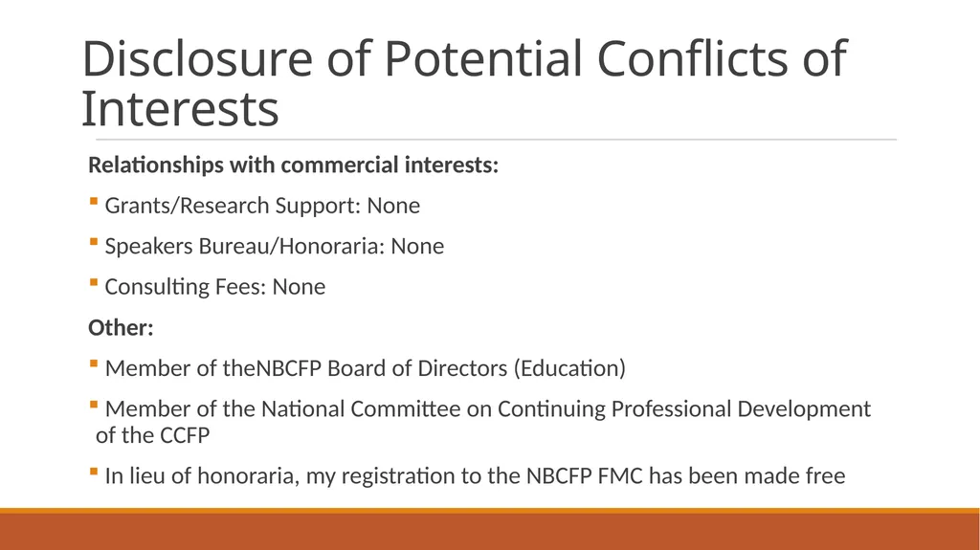980x550 pixels.
Task: Select the 'Board of Directors (Education)' text
Action: coord(477,368)
